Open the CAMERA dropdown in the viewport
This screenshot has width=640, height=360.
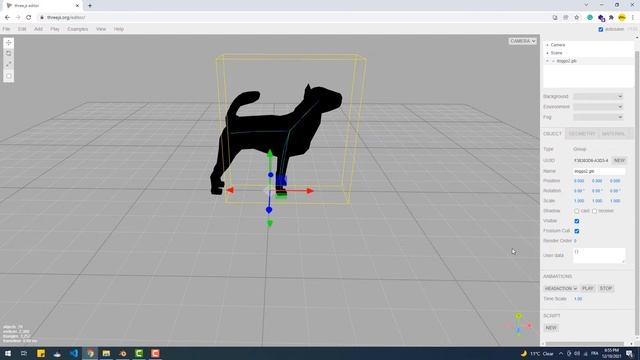click(x=522, y=41)
